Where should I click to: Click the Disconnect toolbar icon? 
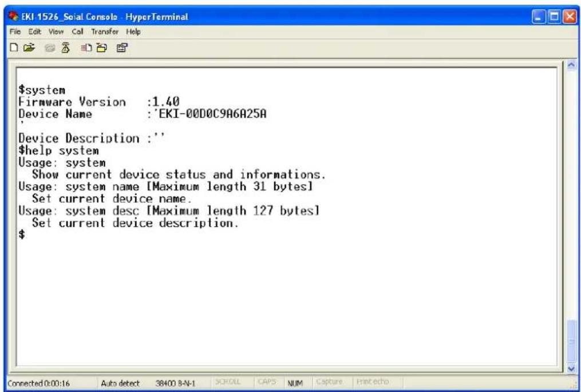(66, 47)
